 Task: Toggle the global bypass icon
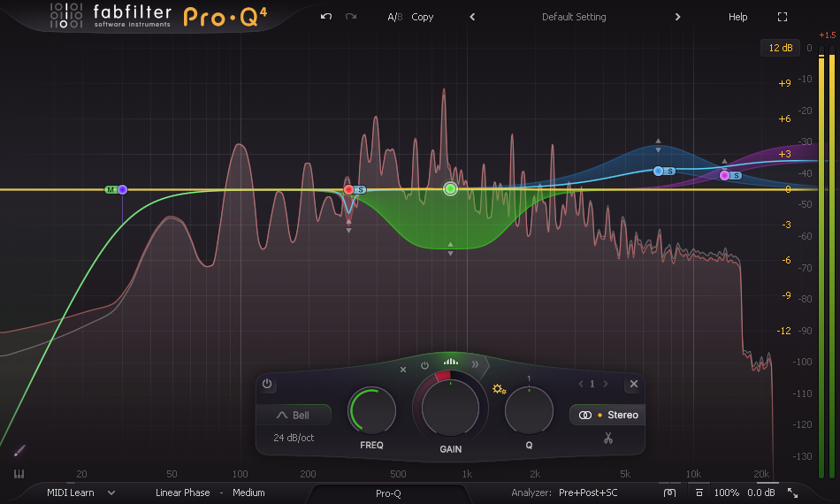(x=699, y=493)
